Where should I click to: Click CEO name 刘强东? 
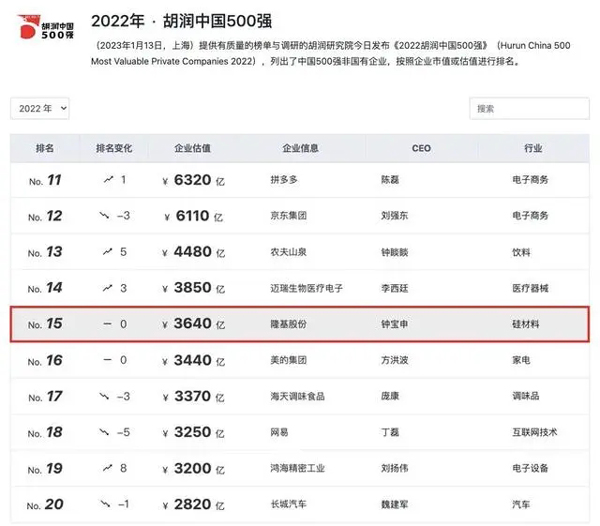(395, 215)
